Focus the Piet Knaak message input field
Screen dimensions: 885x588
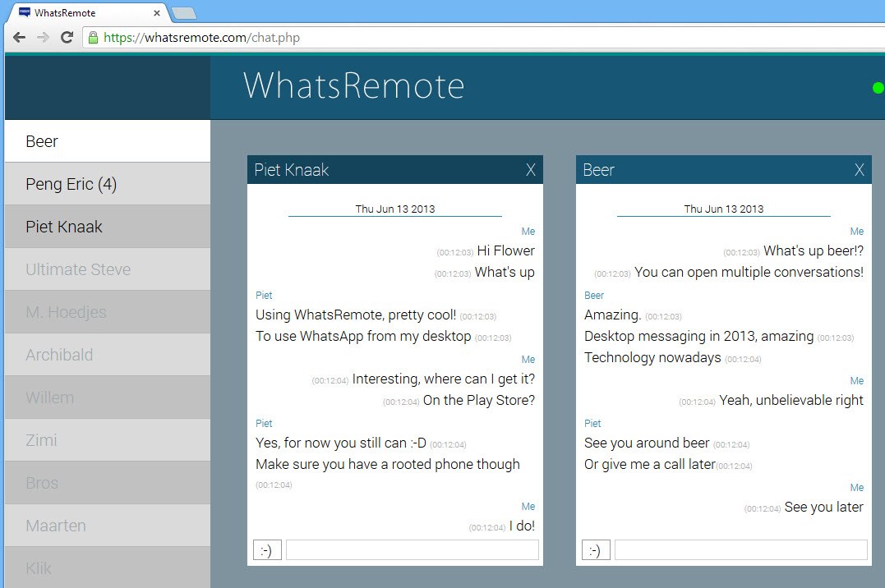(x=412, y=549)
